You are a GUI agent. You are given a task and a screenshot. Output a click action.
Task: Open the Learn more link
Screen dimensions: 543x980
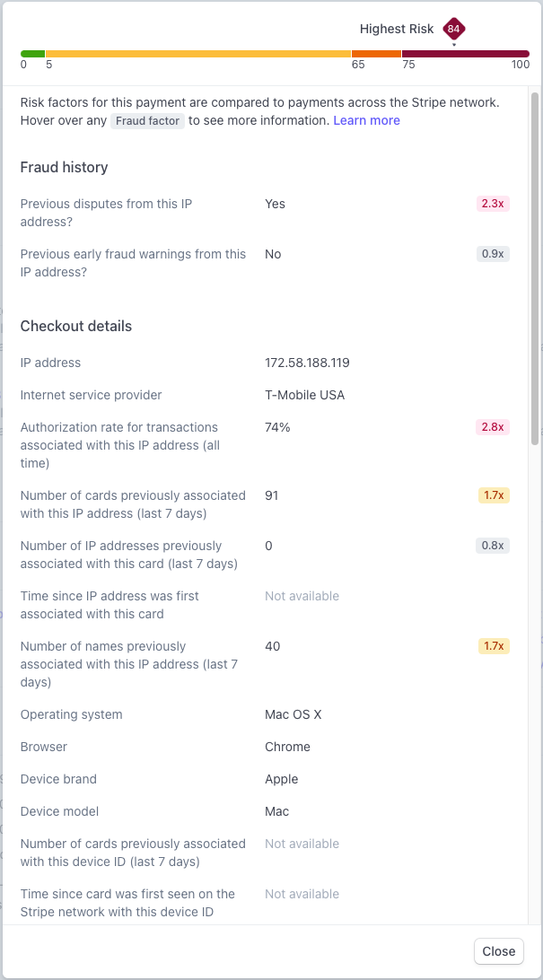(x=367, y=120)
